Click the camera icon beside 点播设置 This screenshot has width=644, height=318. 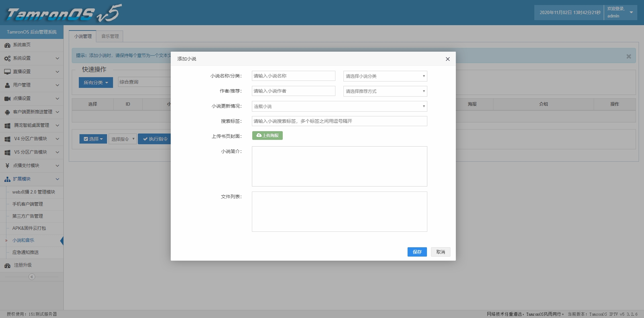point(7,99)
